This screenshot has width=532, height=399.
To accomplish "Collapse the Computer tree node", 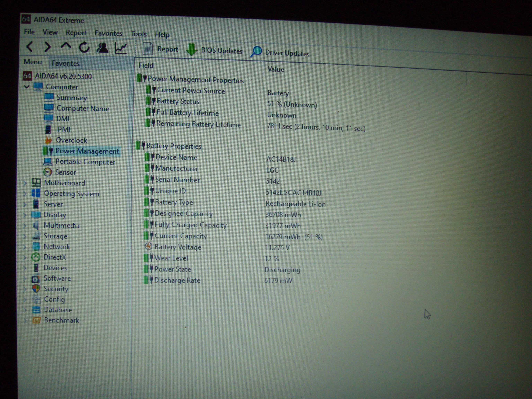I will [27, 87].
